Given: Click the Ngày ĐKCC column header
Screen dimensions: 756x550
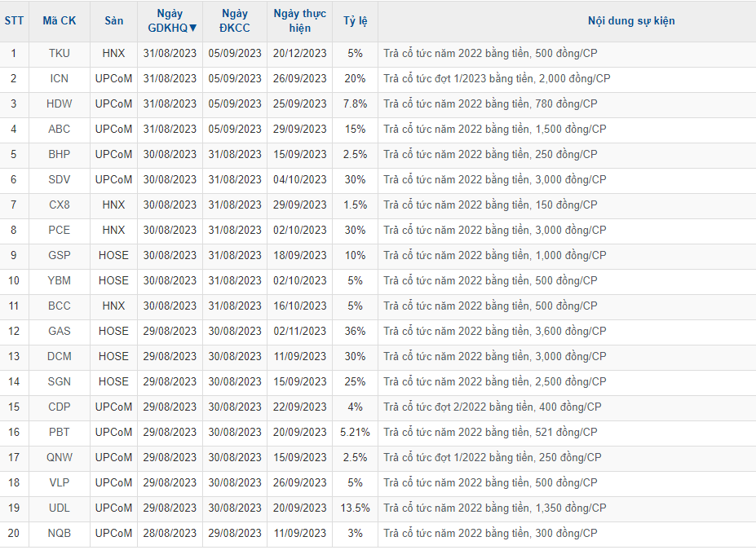Looking at the screenshot, I should pos(235,21).
